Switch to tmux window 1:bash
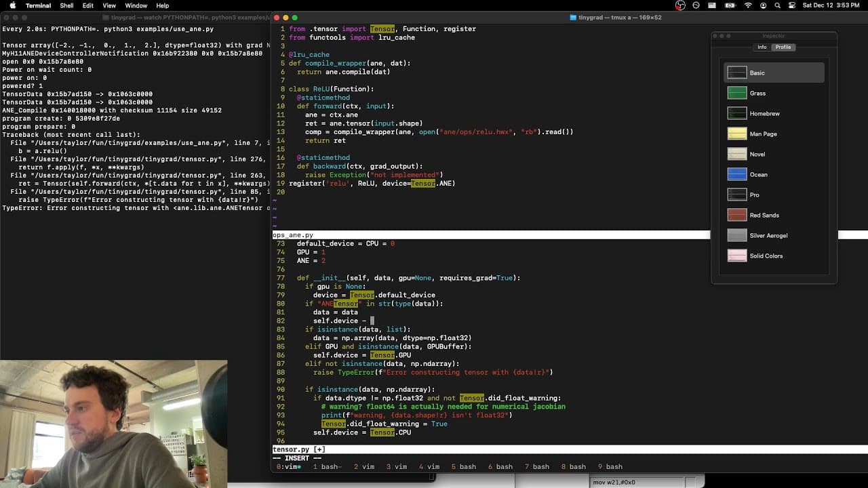This screenshot has height=488, width=868. 327,467
